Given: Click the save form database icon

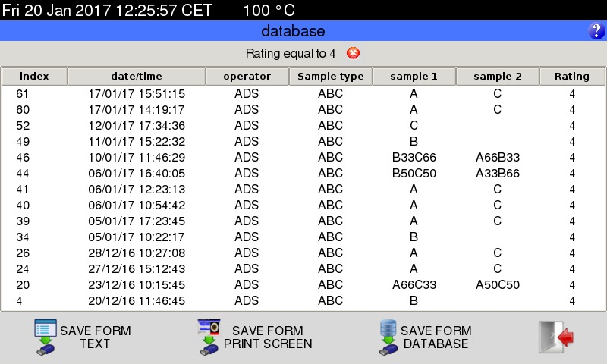Looking at the screenshot, I should click(x=388, y=337).
